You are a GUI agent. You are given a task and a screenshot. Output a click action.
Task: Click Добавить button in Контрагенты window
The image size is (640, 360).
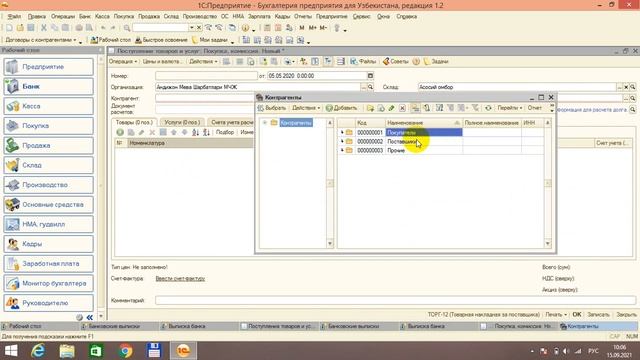(342, 108)
